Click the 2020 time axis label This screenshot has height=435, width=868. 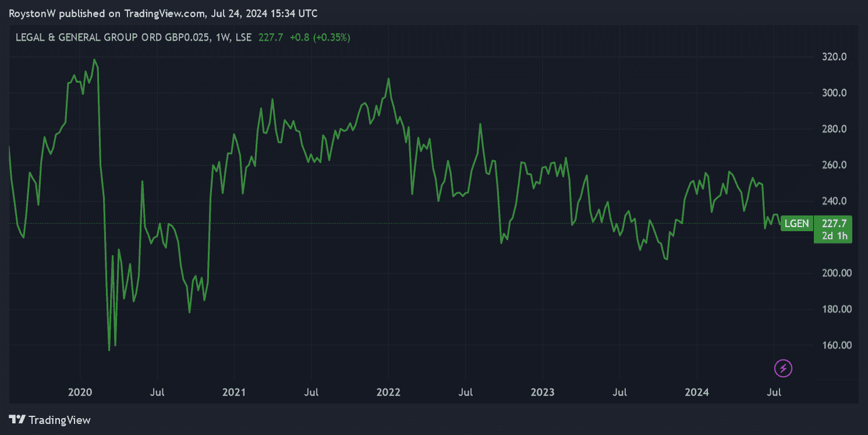pyautogui.click(x=80, y=392)
